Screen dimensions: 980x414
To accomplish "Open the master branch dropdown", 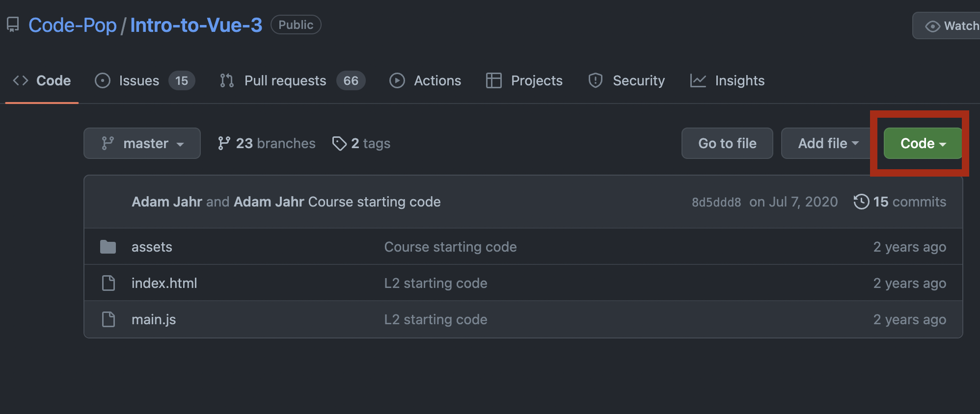I will [142, 143].
